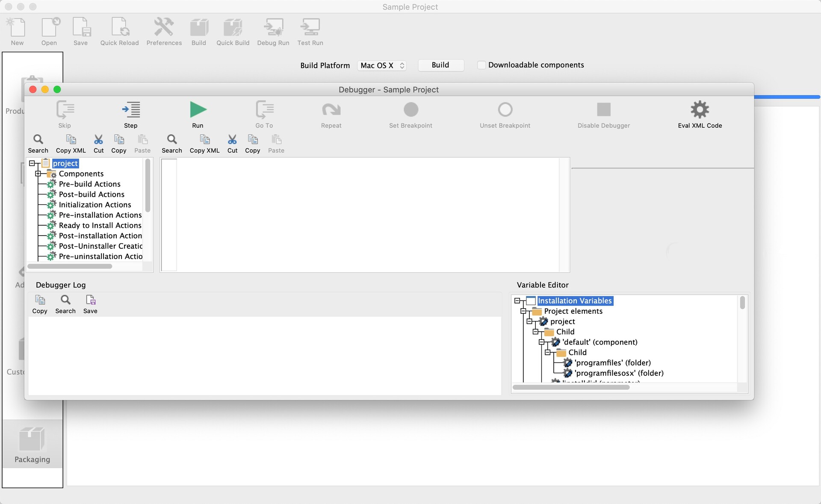Click the project tree vertical scrollbar
This screenshot has height=504, width=821.
coord(148,186)
